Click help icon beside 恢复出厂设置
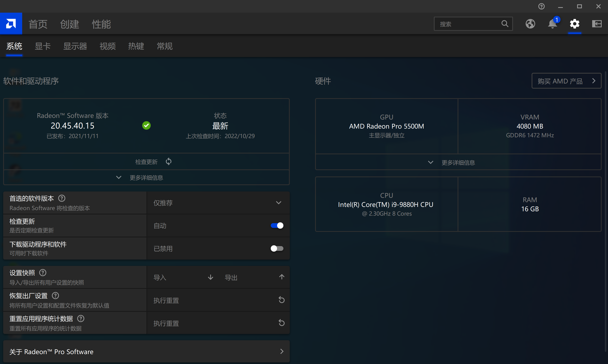This screenshot has width=608, height=364. 55,296
